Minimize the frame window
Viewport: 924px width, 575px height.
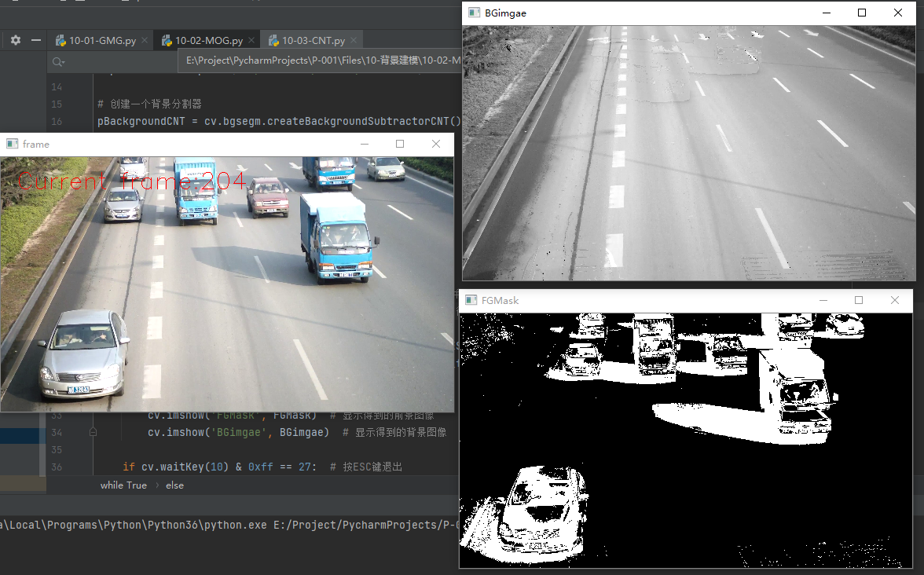click(x=365, y=144)
